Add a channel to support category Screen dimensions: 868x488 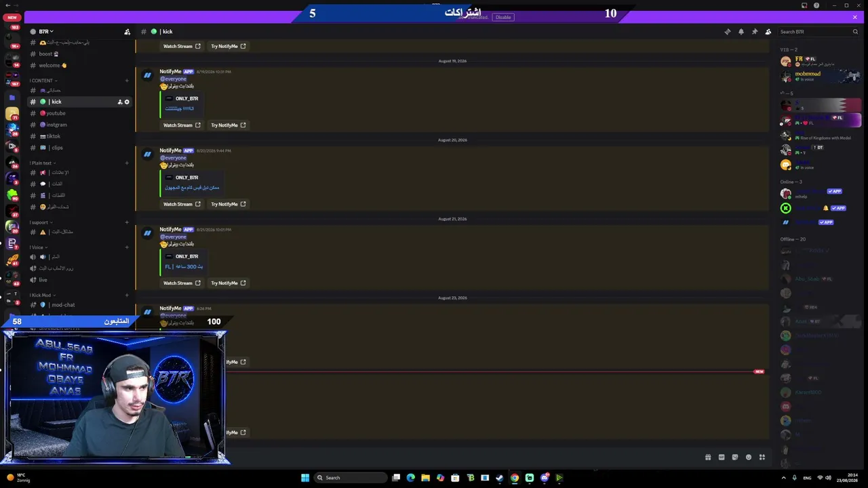(127, 222)
